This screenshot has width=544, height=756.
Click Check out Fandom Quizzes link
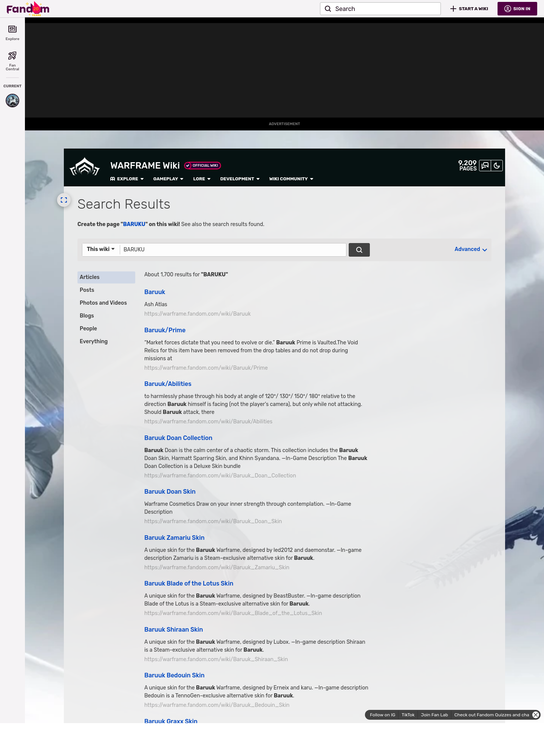(491, 715)
